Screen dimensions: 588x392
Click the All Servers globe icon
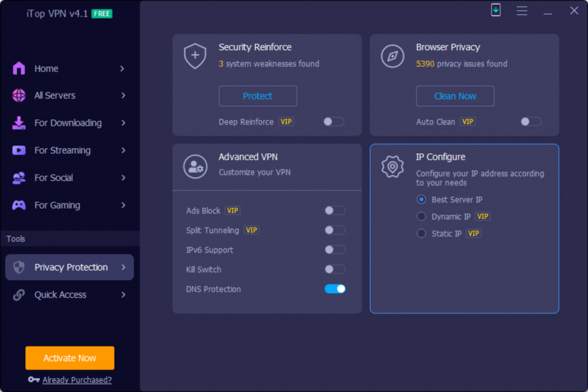point(19,96)
